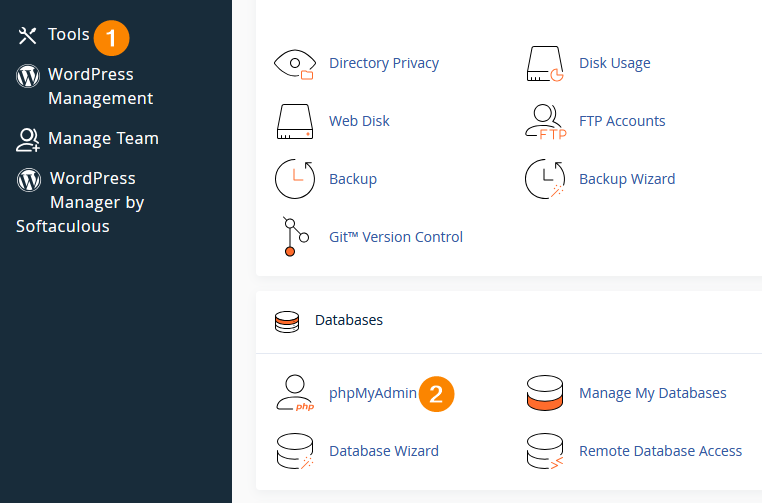Image resolution: width=762 pixels, height=503 pixels.
Task: Click the Manage My Databases icon
Action: tap(545, 393)
